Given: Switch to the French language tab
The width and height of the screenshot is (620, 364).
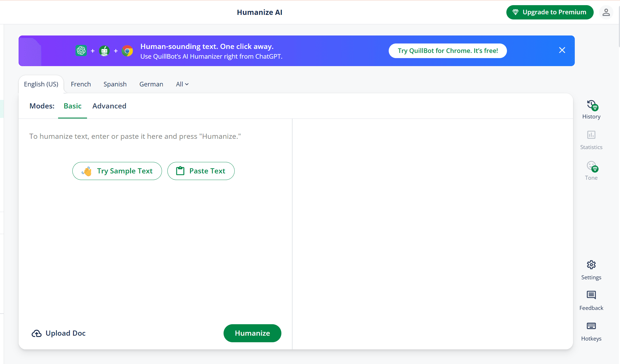Looking at the screenshot, I should [x=81, y=84].
